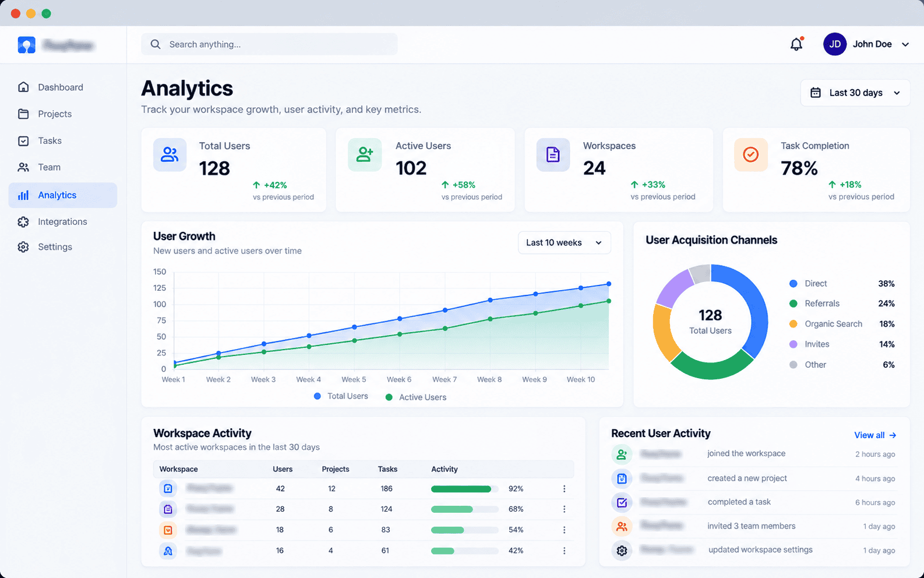Open the options menu for the 42% row
Viewport: 924px width, 578px height.
click(x=564, y=551)
